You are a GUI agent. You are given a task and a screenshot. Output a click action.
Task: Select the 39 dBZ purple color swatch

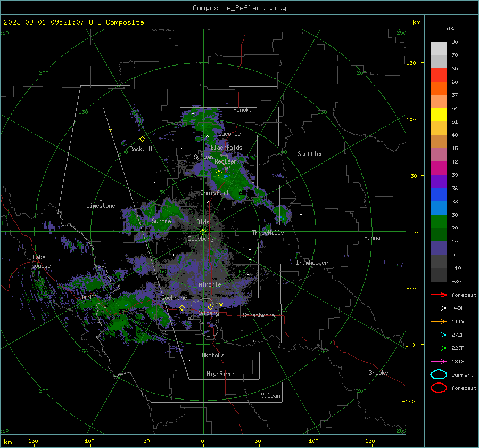[x=439, y=181]
